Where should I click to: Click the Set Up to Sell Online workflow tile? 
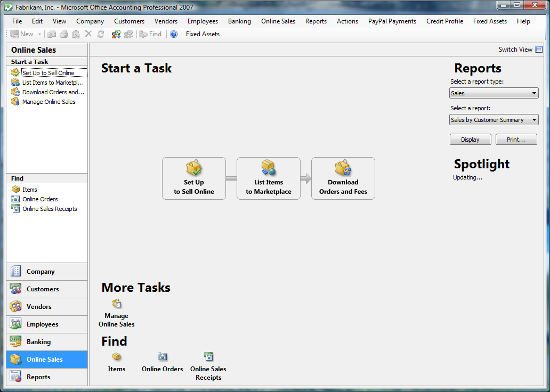click(x=194, y=178)
